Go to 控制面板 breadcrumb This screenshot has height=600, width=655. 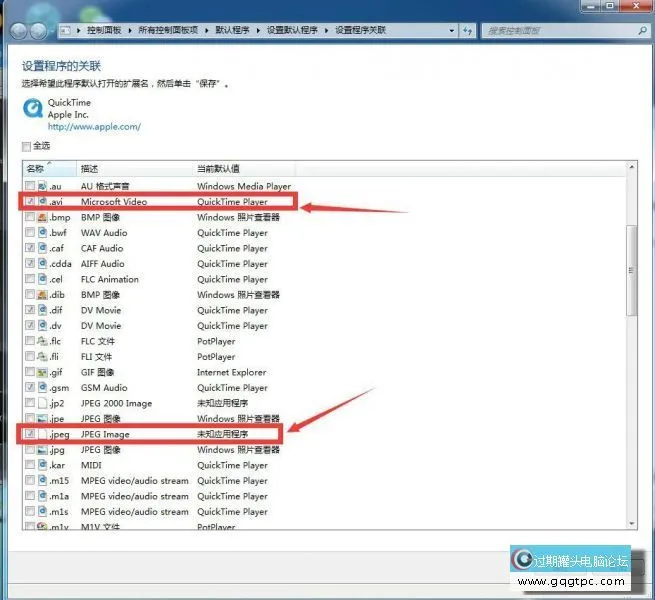click(104, 30)
